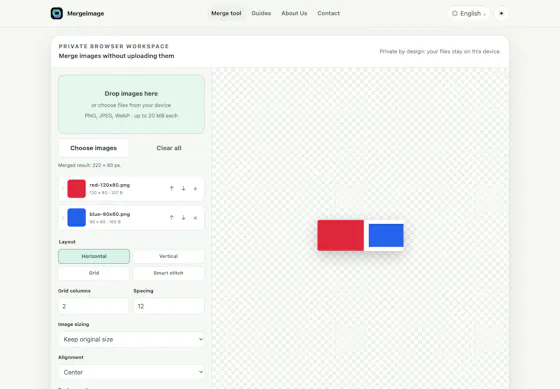
Task: Select the Grid layout option
Action: click(94, 273)
